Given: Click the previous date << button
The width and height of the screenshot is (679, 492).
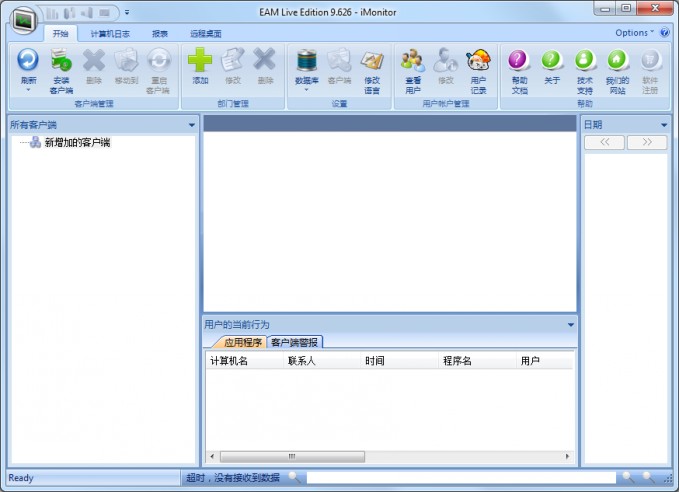Looking at the screenshot, I should click(604, 142).
